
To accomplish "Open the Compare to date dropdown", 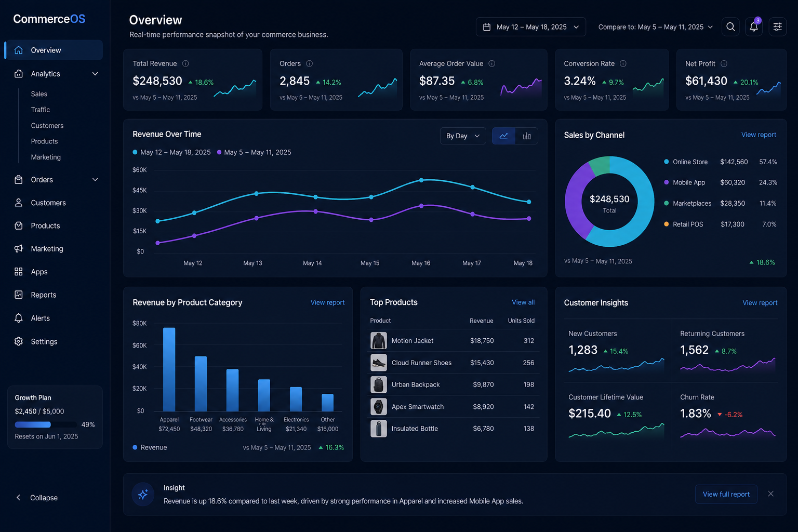I will coord(656,27).
